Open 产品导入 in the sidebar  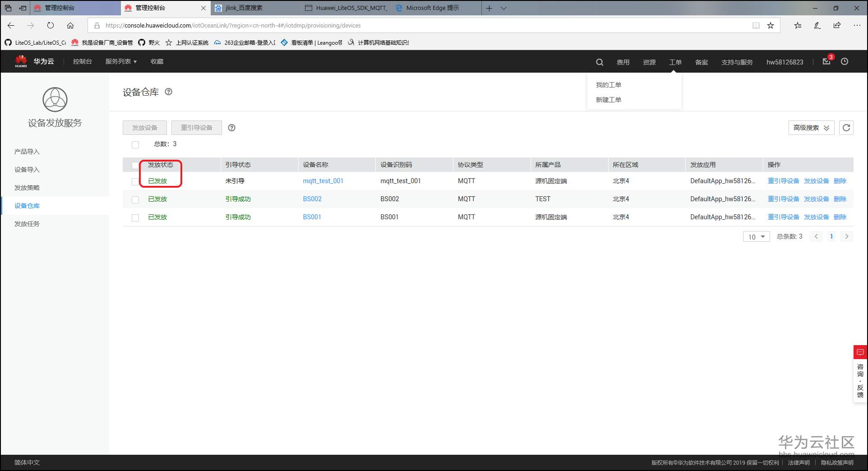point(27,152)
